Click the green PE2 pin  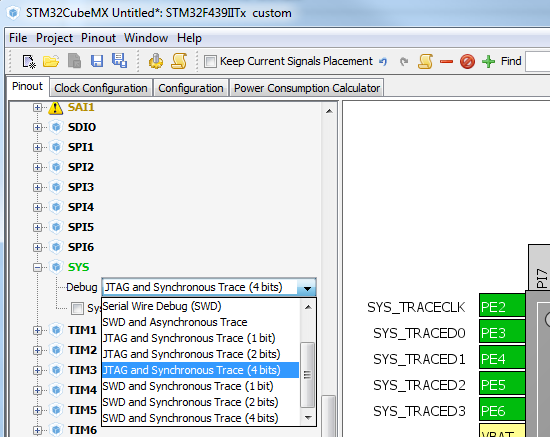click(502, 307)
